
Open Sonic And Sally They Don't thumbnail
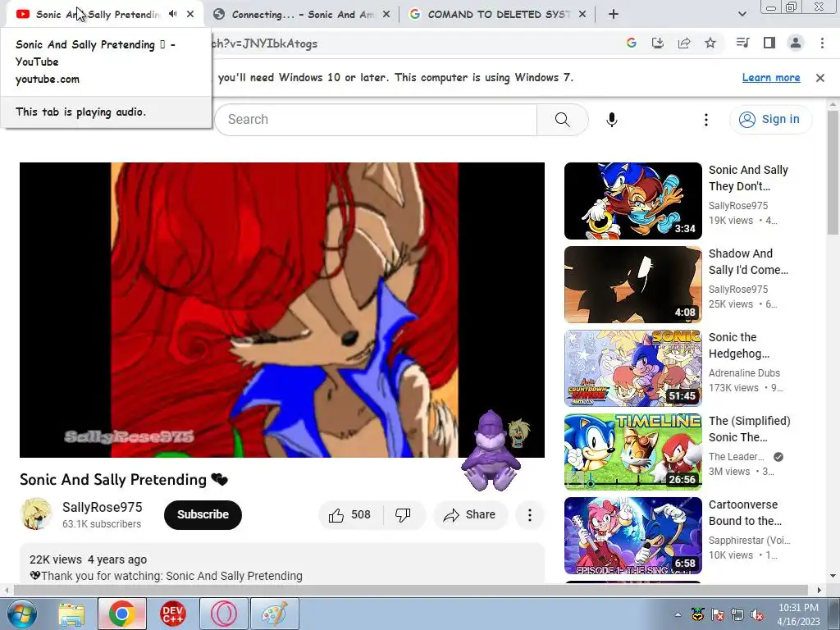click(x=632, y=201)
